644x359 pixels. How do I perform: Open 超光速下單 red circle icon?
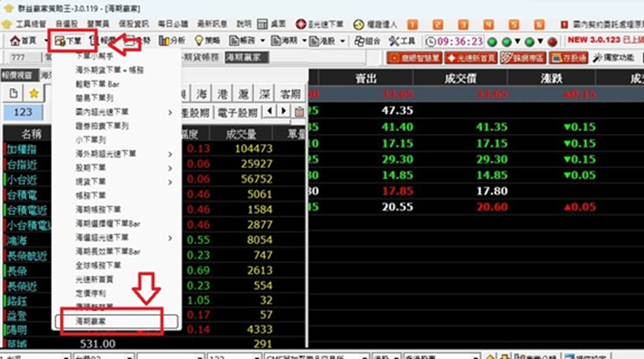click(x=300, y=24)
